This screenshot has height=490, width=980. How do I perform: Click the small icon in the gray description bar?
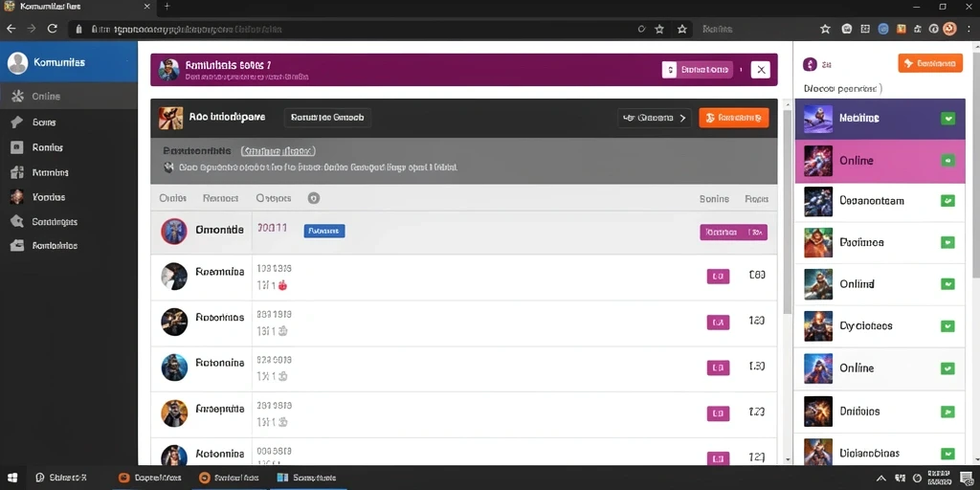pos(168,167)
